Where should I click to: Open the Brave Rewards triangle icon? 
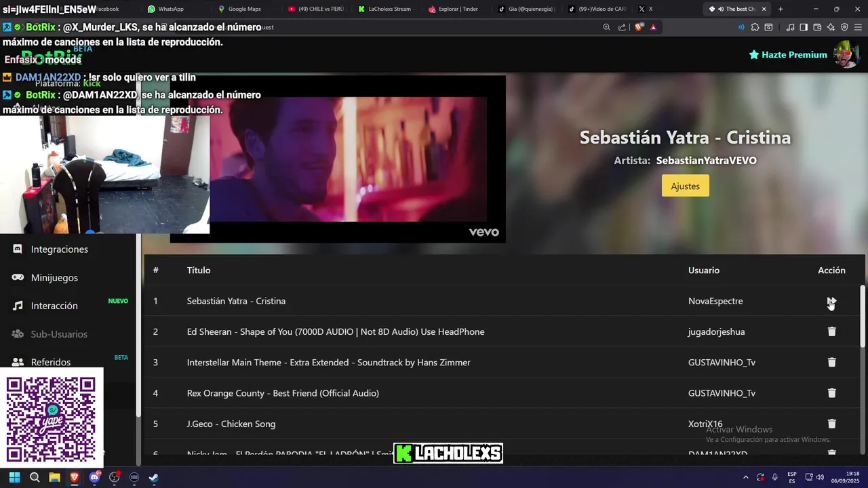point(653,27)
